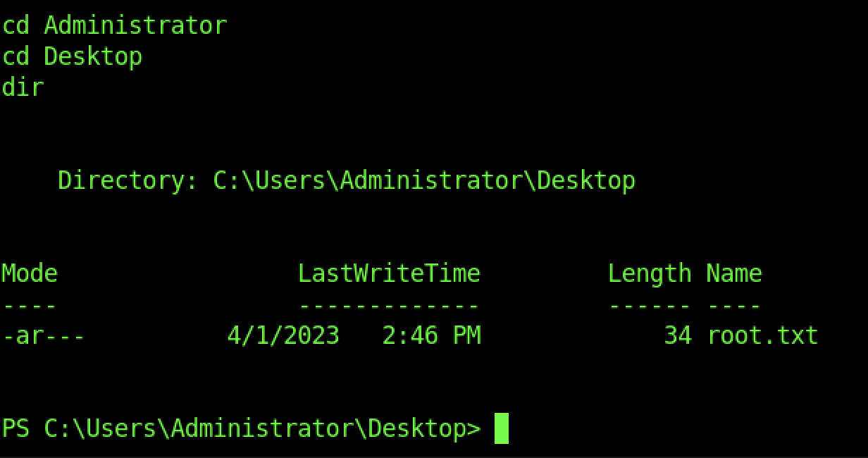Click the 'cd Administrator' command line

pyautogui.click(x=114, y=25)
